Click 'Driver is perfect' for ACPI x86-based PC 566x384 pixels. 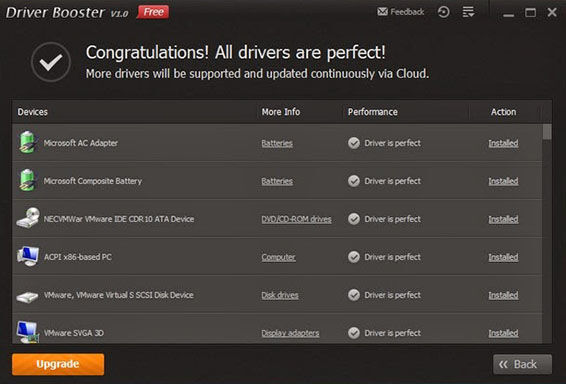click(392, 257)
